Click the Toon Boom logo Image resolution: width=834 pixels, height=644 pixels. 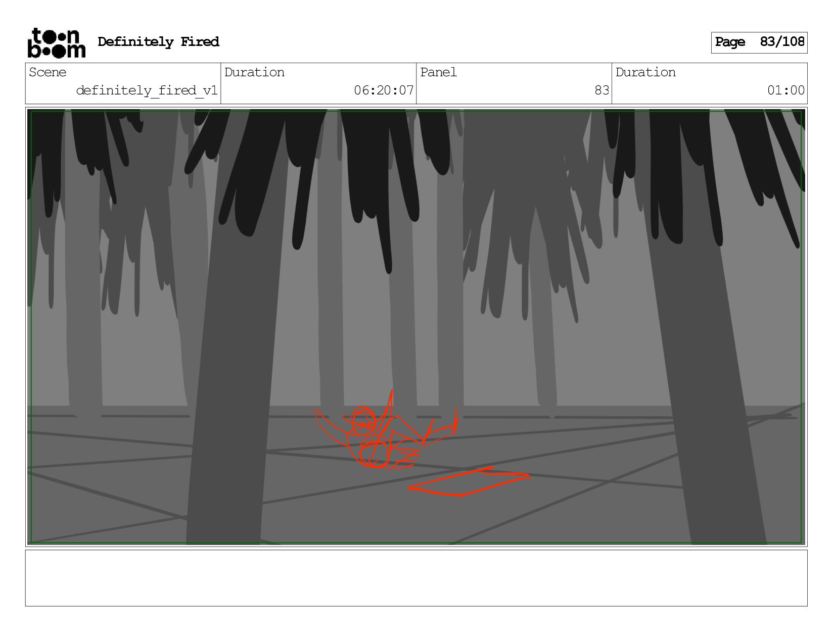(56, 42)
